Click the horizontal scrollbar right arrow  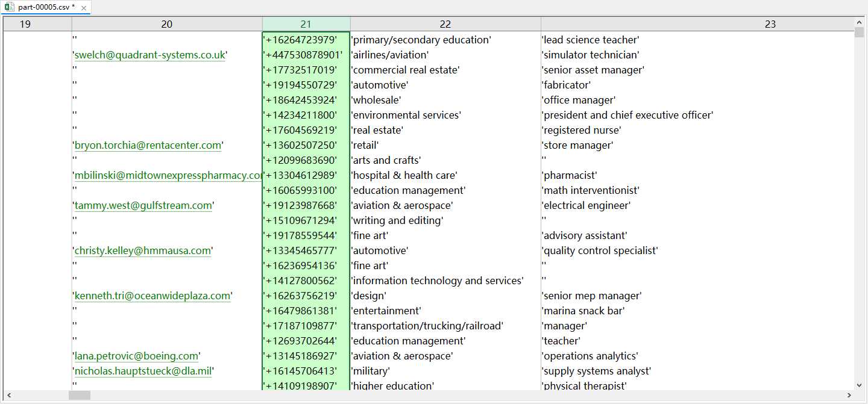click(850, 396)
